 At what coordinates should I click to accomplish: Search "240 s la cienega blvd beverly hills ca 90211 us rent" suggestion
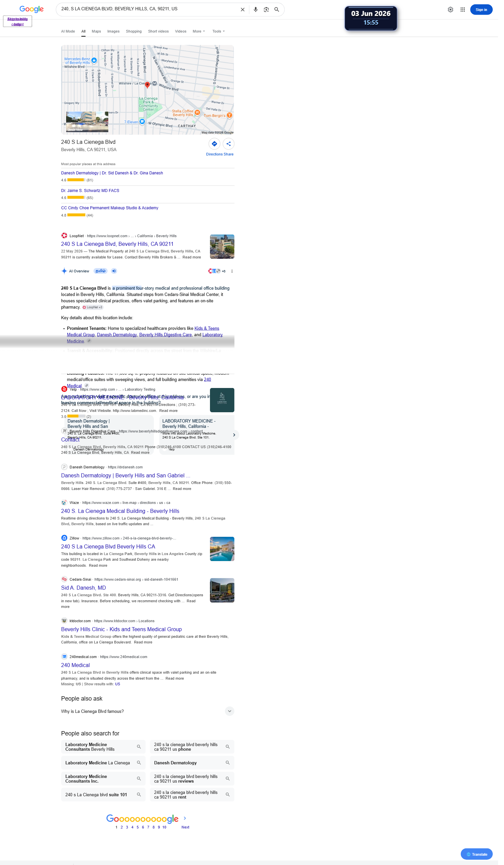192,795
